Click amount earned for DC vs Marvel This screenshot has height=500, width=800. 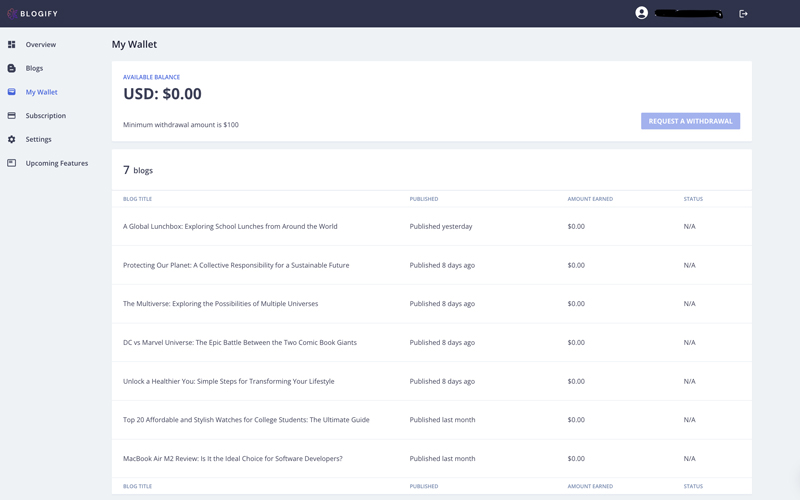point(576,342)
